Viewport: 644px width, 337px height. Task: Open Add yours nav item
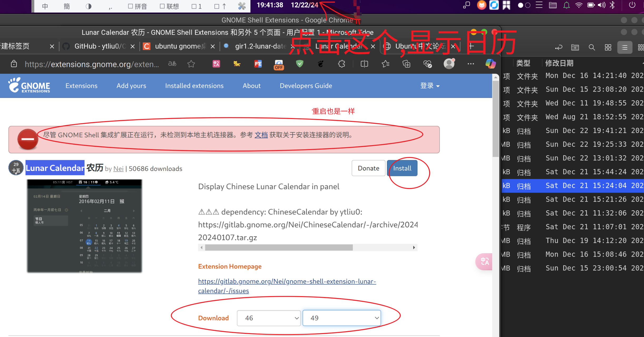pyautogui.click(x=131, y=86)
